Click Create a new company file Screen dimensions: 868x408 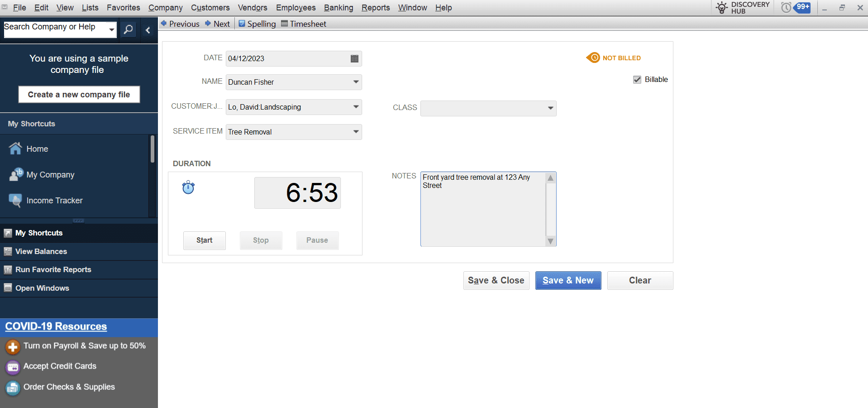click(x=79, y=94)
